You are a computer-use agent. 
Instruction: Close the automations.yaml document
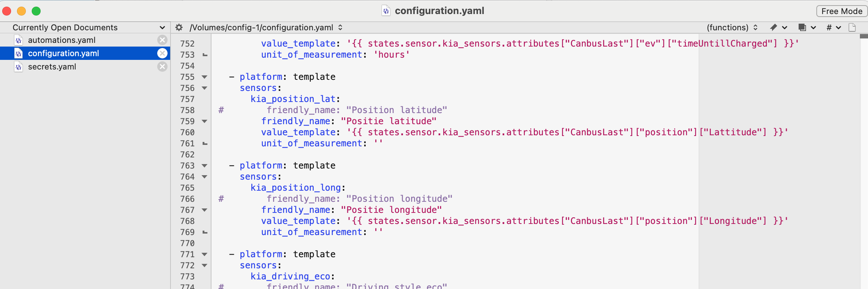point(162,40)
